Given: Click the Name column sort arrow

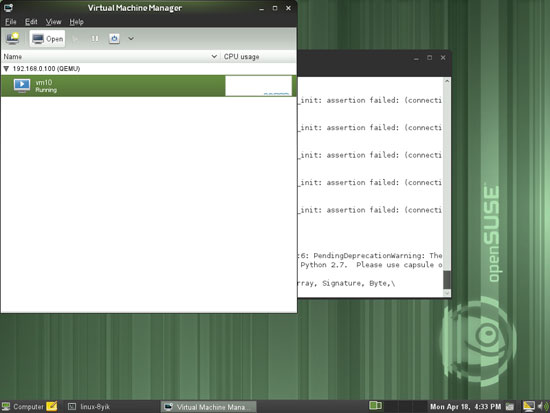Looking at the screenshot, I should tap(214, 56).
